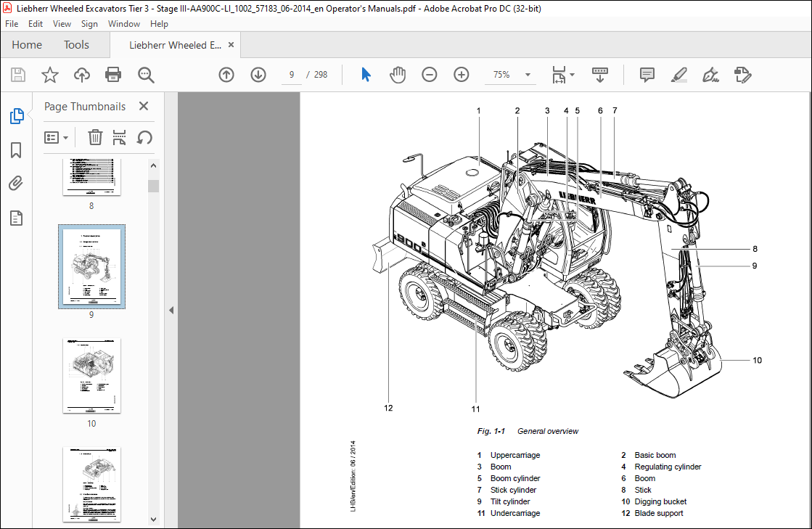812x529 pixels.
Task: Open the Window menu
Action: (124, 24)
